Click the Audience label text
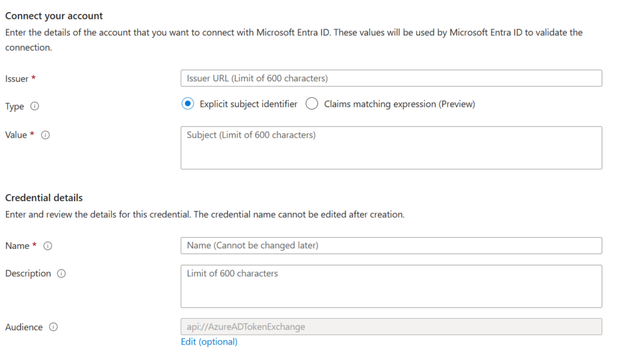Image resolution: width=627 pixels, height=364 pixels. pyautogui.click(x=24, y=327)
